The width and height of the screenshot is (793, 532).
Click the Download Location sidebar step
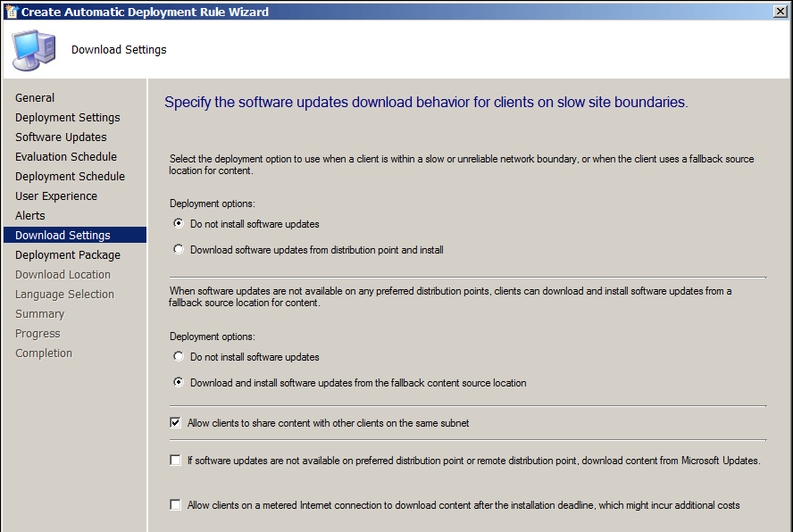coord(63,275)
